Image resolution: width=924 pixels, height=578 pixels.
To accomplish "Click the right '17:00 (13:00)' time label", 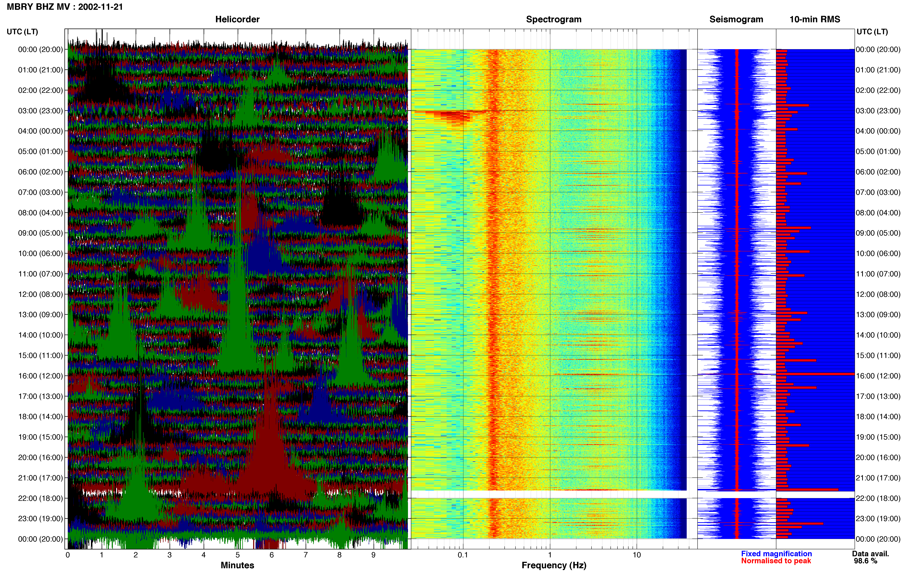I will pos(878,396).
